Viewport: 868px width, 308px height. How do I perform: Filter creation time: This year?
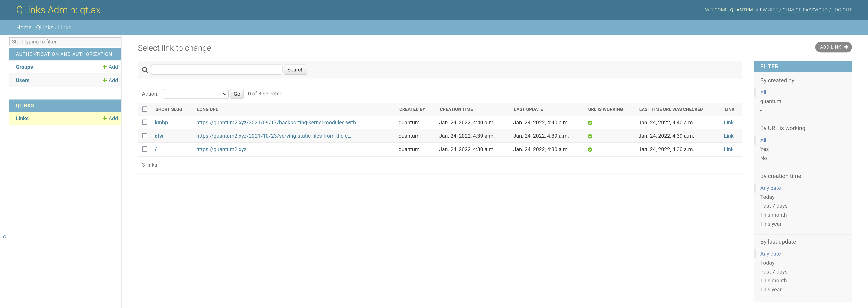771,224
